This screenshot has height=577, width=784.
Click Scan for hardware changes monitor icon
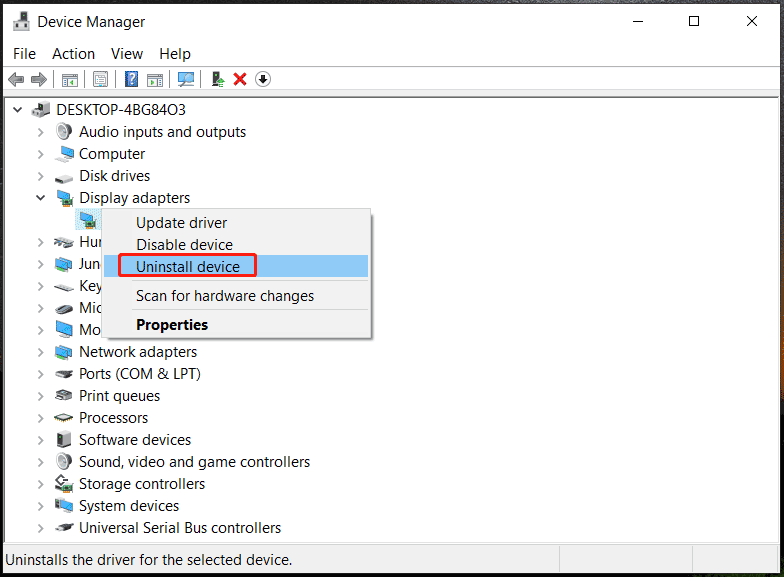coord(186,80)
